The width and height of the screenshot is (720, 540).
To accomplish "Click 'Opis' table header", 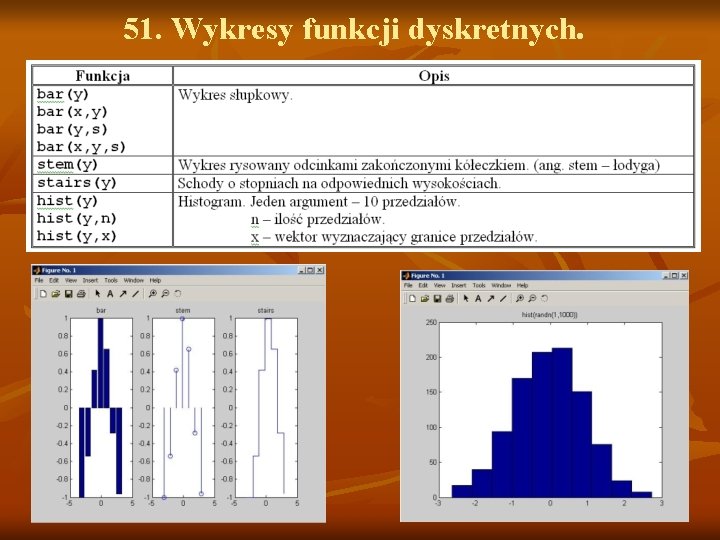I will point(434,76).
